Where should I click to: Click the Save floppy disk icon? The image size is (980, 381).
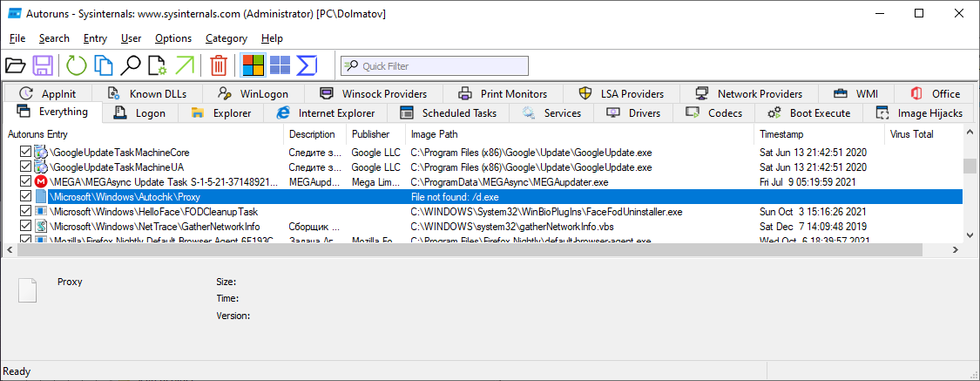[44, 65]
